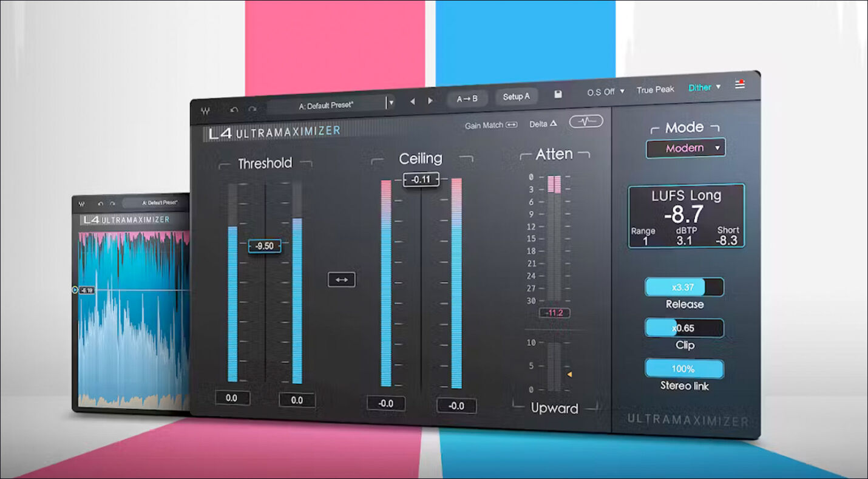Click the Waves logo icon
Screen dimensions: 868x479
206,109
